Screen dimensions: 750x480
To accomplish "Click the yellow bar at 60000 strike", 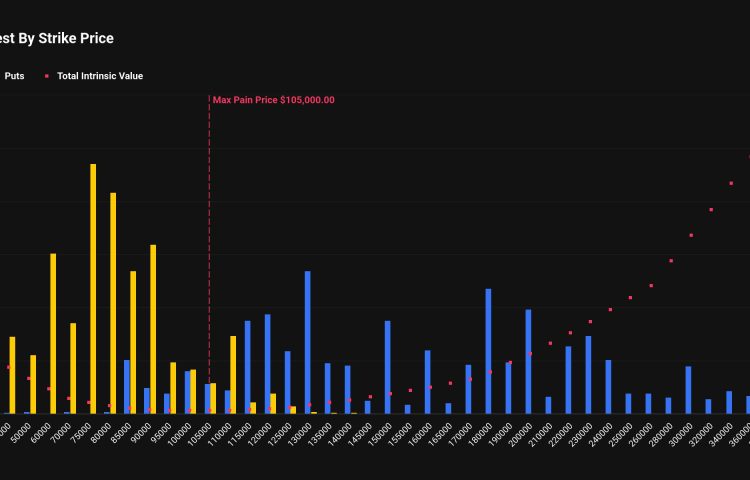I will (x=53, y=333).
